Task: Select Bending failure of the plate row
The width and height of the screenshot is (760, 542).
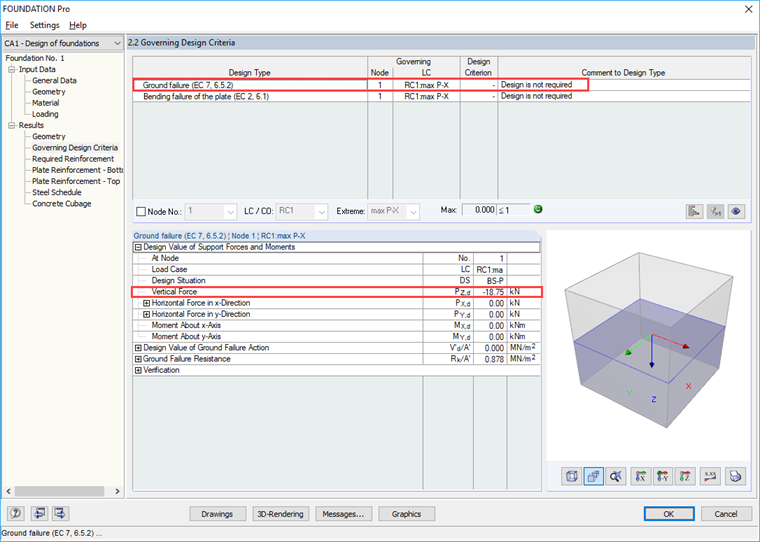Action: point(441,96)
